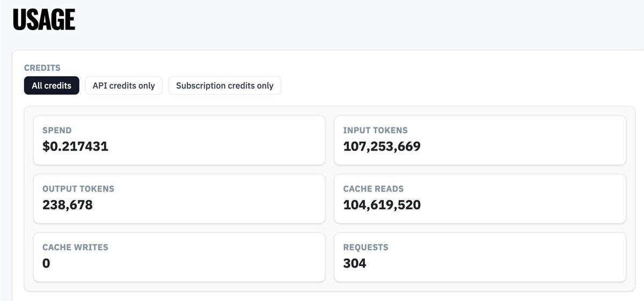Click the INPUT TOKENS label
This screenshot has width=644, height=301.
click(x=375, y=130)
